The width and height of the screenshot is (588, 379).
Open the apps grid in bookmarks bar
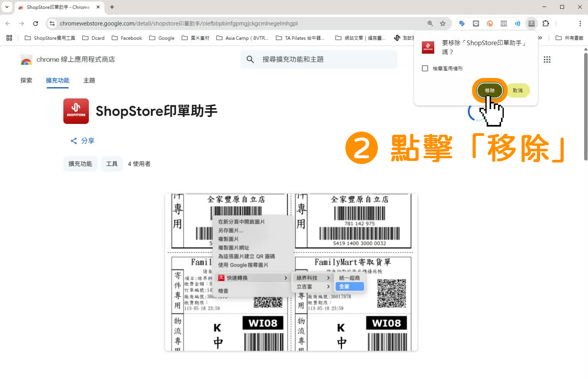click(9, 38)
